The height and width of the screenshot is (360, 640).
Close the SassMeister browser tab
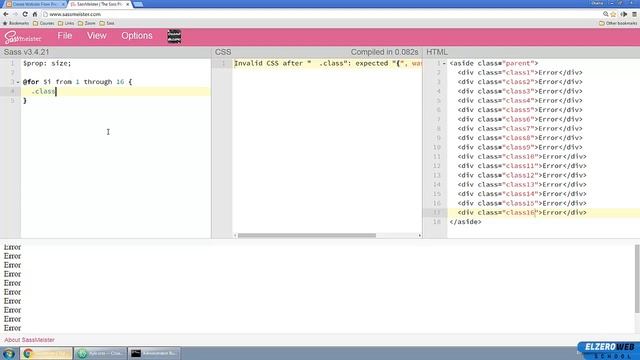[127, 4]
